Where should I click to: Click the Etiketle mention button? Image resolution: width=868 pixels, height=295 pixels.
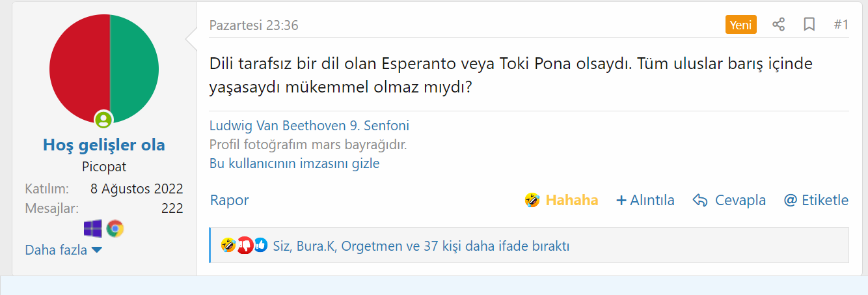click(x=816, y=200)
